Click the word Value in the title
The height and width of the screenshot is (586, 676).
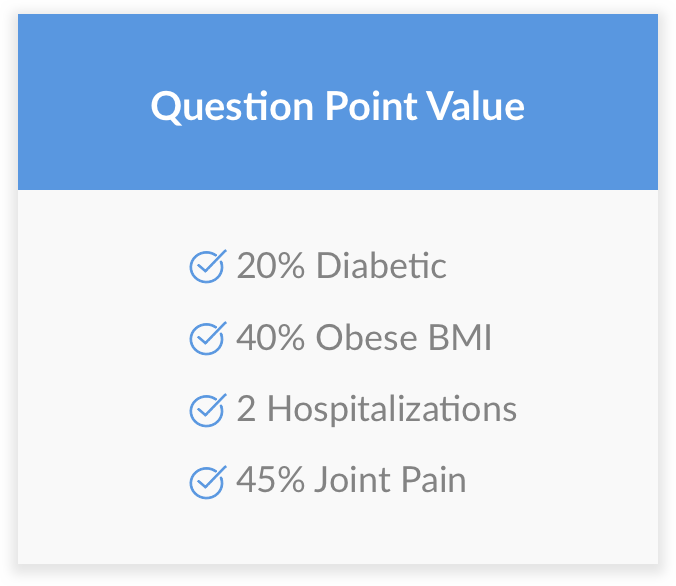476,106
